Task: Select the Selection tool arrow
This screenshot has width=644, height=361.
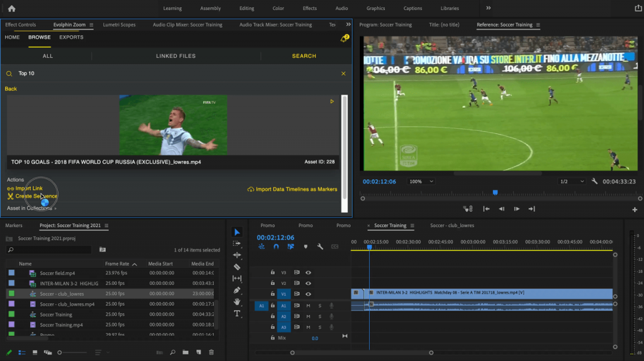Action: pyautogui.click(x=237, y=233)
